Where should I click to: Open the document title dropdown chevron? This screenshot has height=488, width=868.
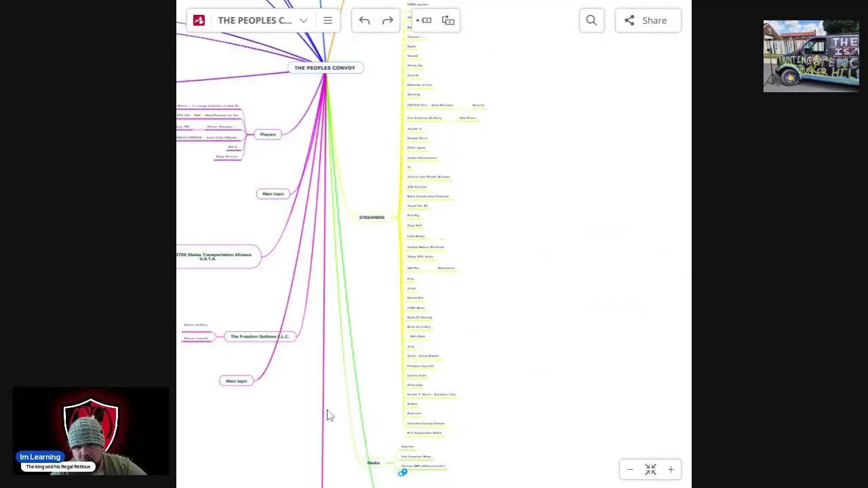click(303, 20)
